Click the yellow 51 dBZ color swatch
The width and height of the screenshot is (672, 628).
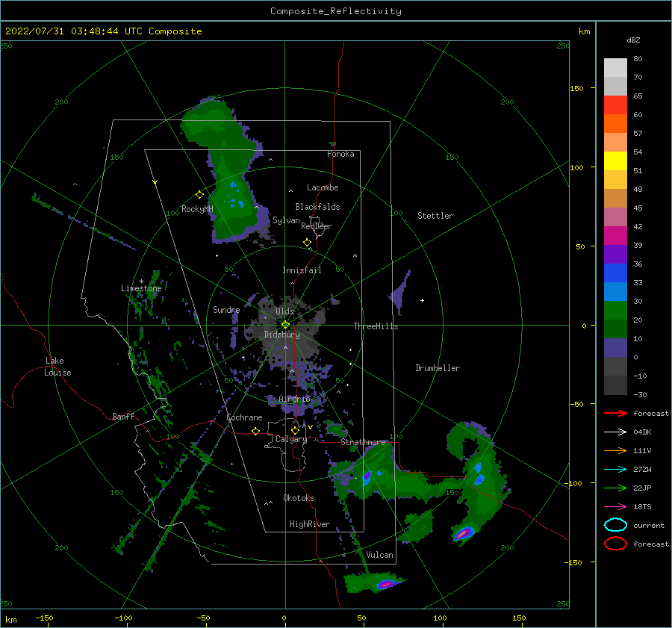[615, 161]
